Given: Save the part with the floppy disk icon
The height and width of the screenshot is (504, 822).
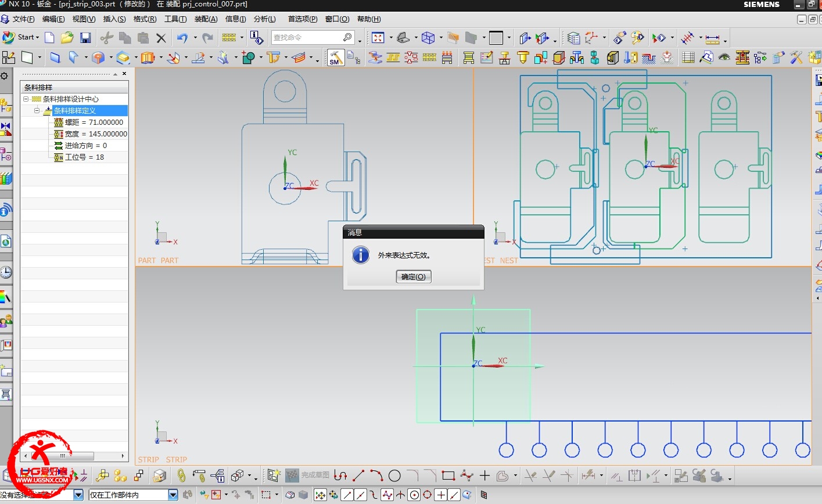Looking at the screenshot, I should pos(85,38).
